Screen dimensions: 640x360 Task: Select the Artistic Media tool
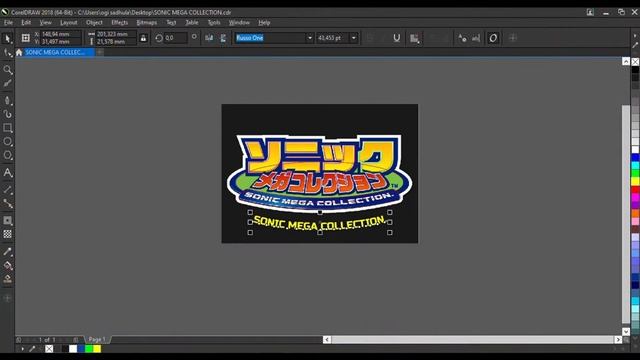coord(7,100)
